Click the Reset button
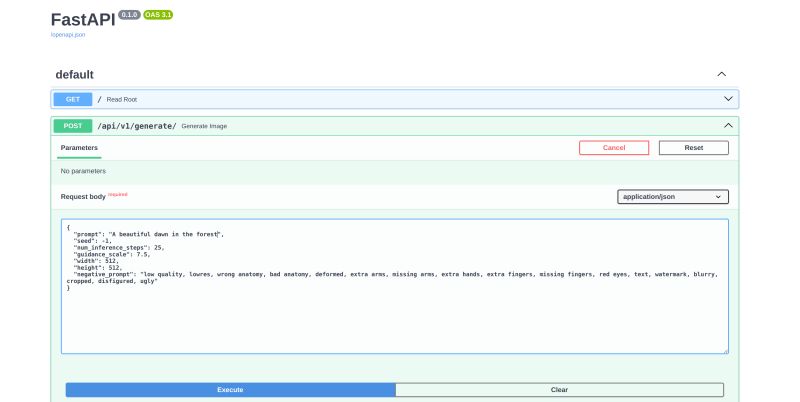The width and height of the screenshot is (800, 402). [693, 148]
